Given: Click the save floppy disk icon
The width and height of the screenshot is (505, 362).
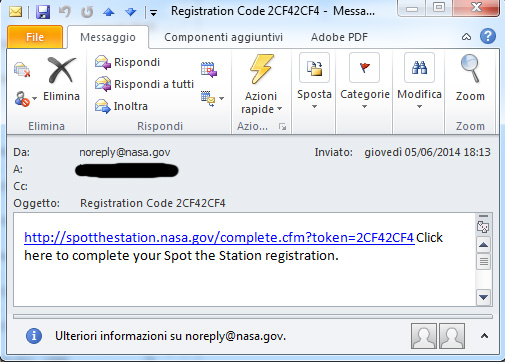Looking at the screenshot, I should point(43,12).
